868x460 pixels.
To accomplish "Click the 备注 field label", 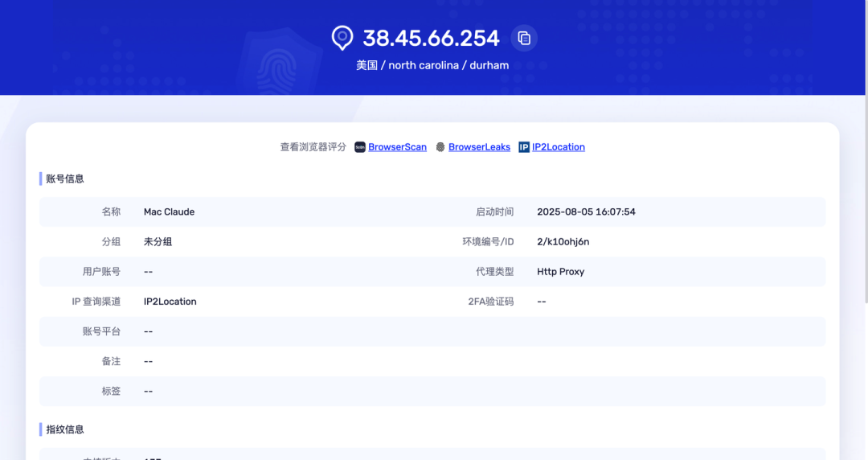I will pos(111,361).
